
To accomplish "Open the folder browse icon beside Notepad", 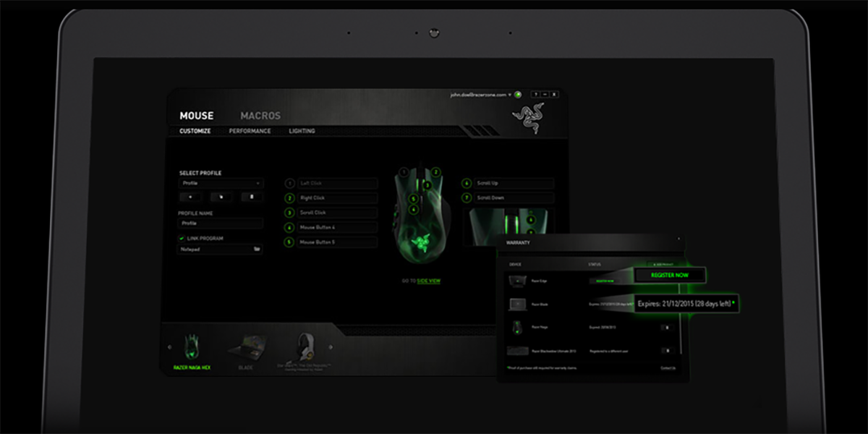I will tap(256, 249).
